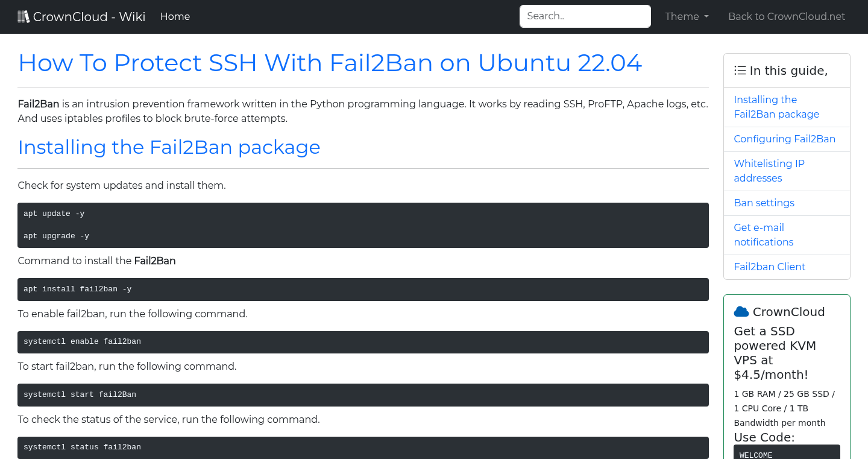This screenshot has height=459, width=868.
Task: Click 'Back to CrownCloud.net' in the top bar
Action: 787,16
